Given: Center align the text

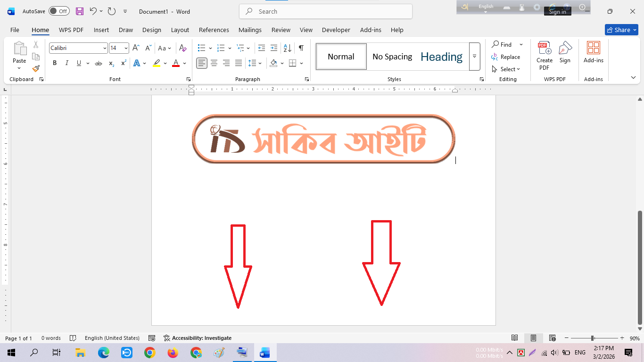Looking at the screenshot, I should click(214, 63).
